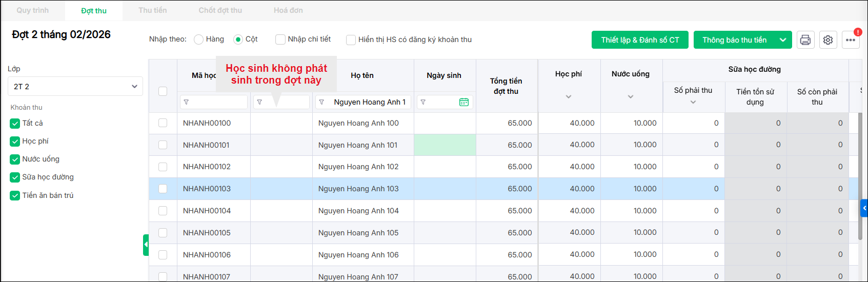Viewport: 868px width, 282px height.
Task: Select the Cột radio option
Action: 238,39
